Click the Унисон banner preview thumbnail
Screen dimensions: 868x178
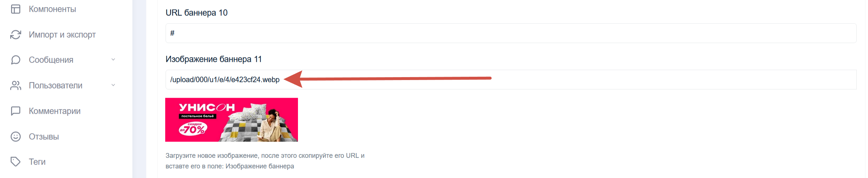[232, 120]
